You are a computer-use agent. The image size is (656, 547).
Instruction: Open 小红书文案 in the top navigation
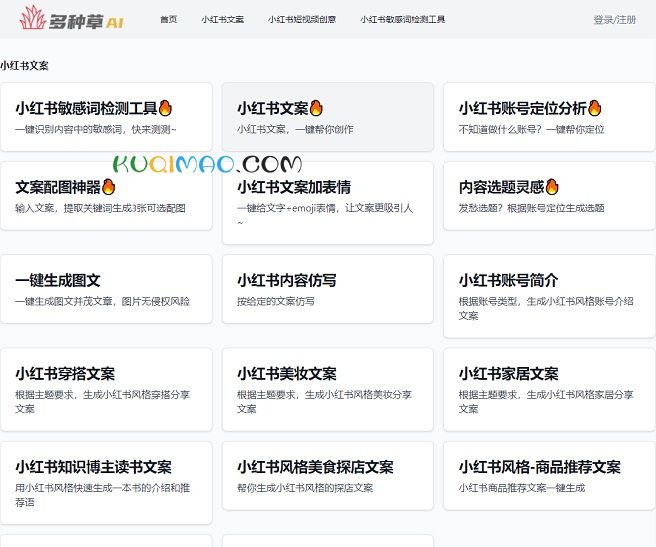click(222, 19)
